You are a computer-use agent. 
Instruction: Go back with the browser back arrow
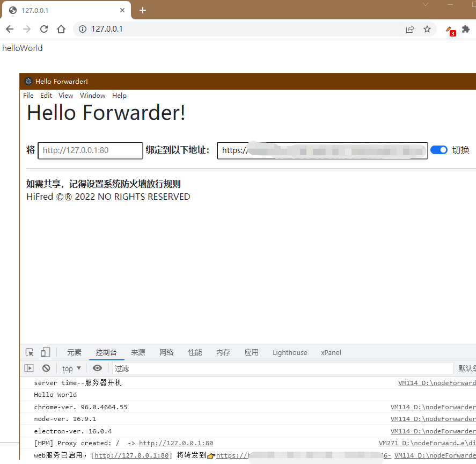tap(10, 29)
